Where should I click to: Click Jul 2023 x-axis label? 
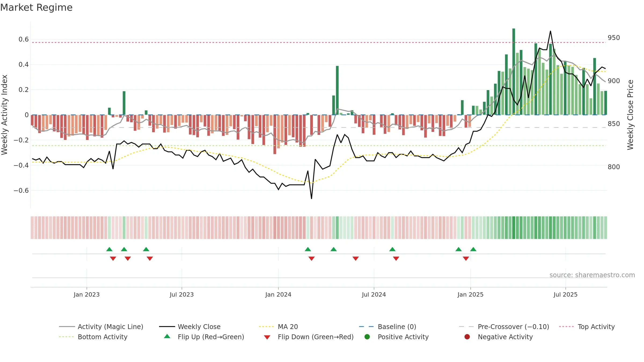[x=182, y=294]
